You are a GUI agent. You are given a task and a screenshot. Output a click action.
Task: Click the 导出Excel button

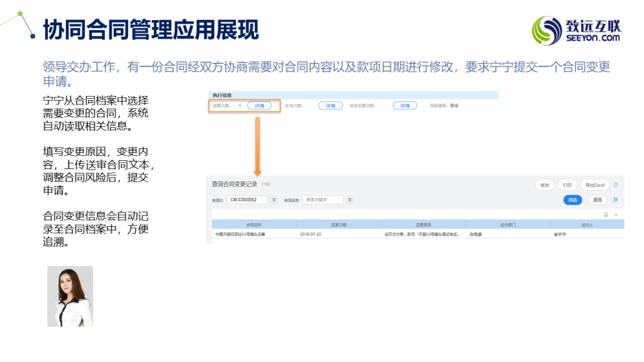coord(594,185)
